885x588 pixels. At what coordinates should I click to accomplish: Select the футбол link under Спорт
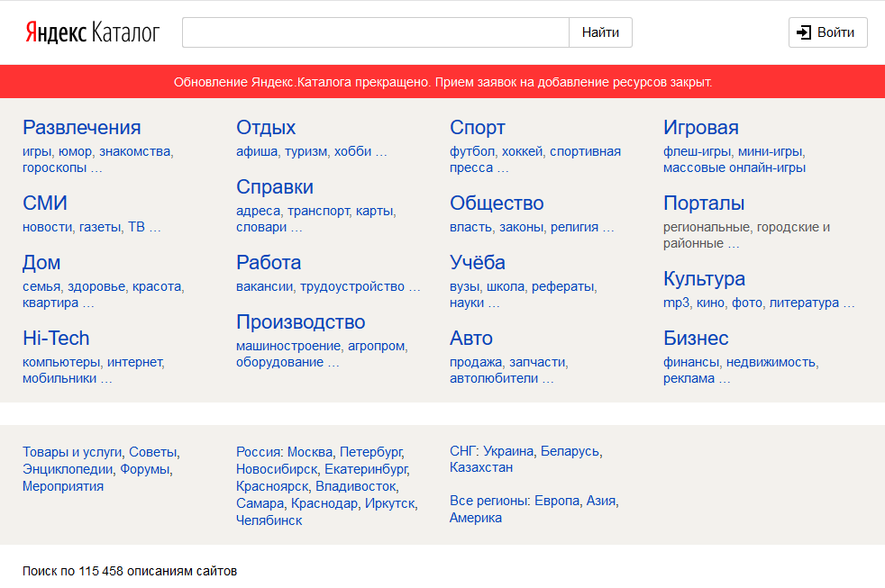tap(472, 150)
